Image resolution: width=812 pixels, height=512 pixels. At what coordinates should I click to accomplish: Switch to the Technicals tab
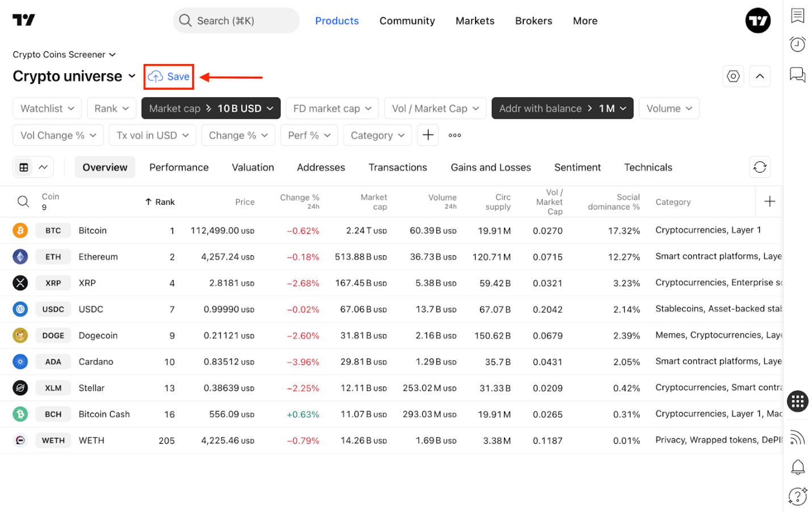point(648,167)
